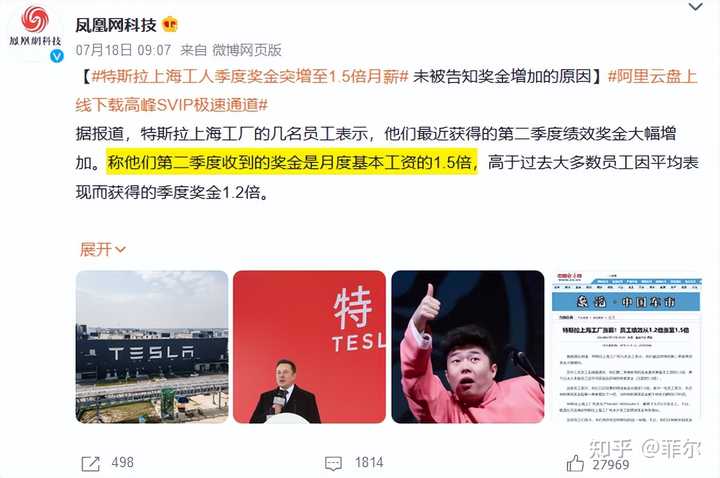Click the blue verified V badge
The width and height of the screenshot is (720, 478).
pyautogui.click(x=57, y=56)
